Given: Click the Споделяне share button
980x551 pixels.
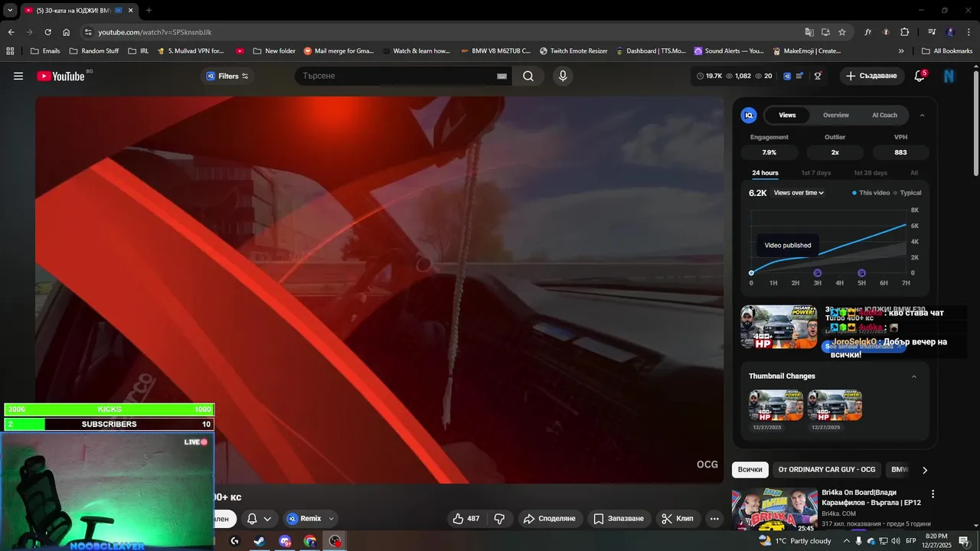Looking at the screenshot, I should (549, 518).
